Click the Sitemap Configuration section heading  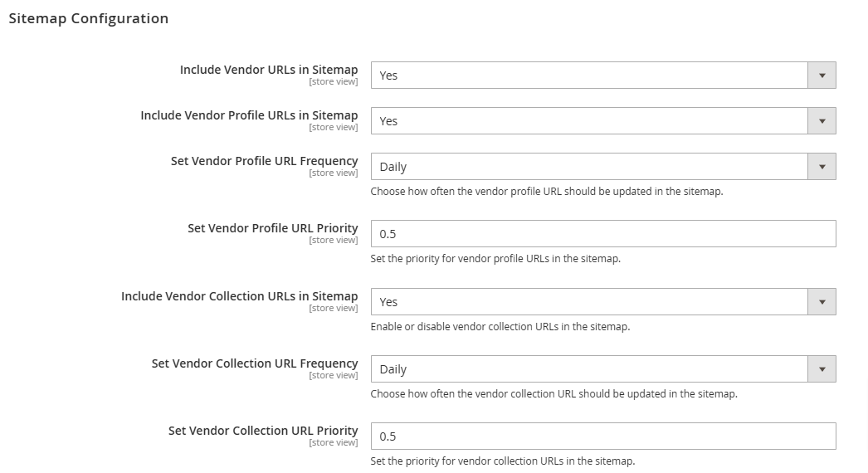(89, 18)
